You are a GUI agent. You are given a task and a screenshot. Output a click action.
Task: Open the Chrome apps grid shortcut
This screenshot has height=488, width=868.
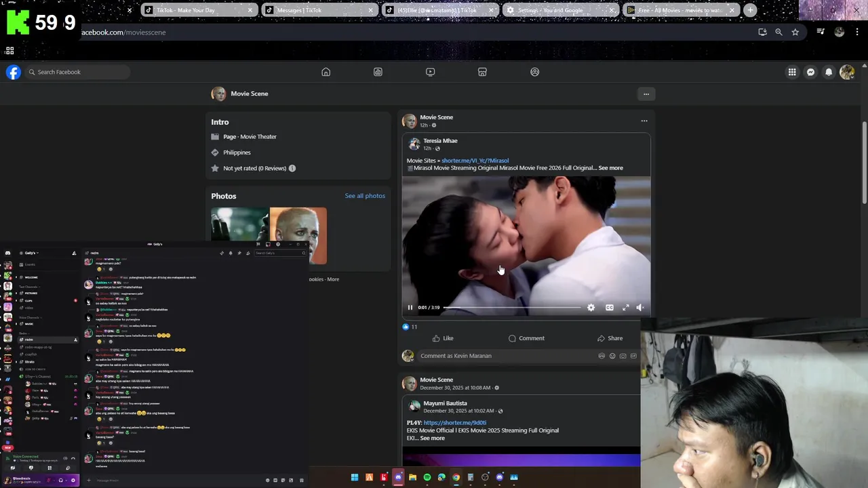(x=9, y=51)
